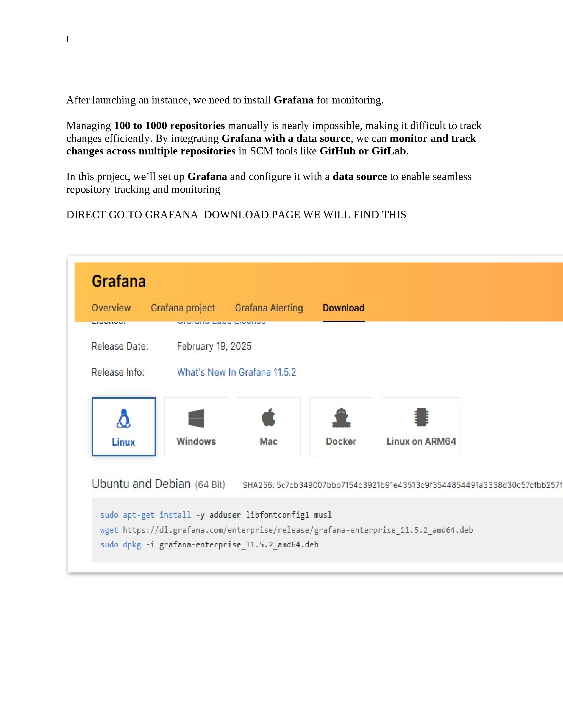Click the Ubuntu and Debian heading
The height and width of the screenshot is (728, 563).
click(141, 484)
